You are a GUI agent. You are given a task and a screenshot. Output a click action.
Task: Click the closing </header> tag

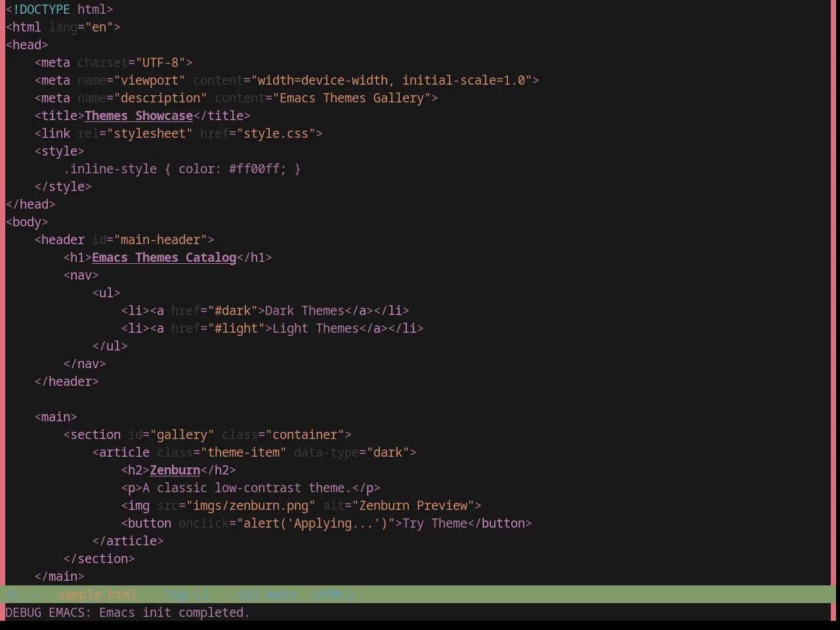[66, 381]
